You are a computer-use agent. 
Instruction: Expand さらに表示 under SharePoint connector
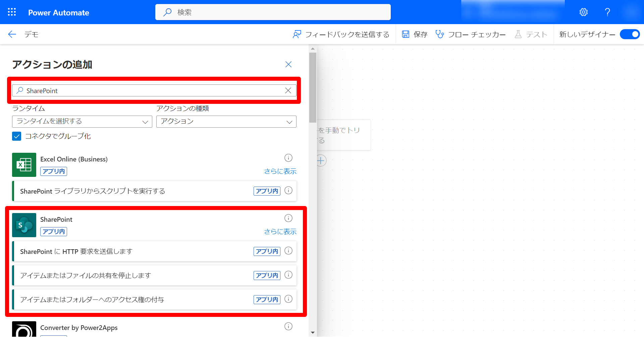click(280, 231)
